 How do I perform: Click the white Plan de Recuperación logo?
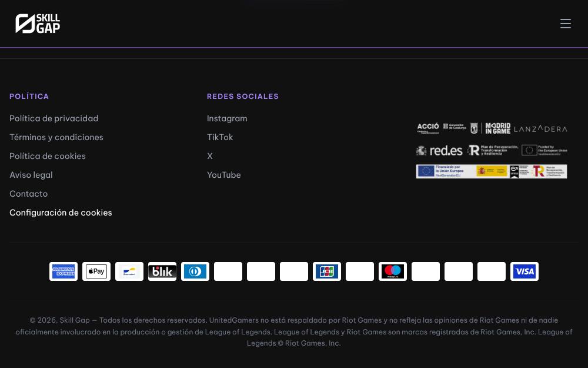(x=493, y=150)
